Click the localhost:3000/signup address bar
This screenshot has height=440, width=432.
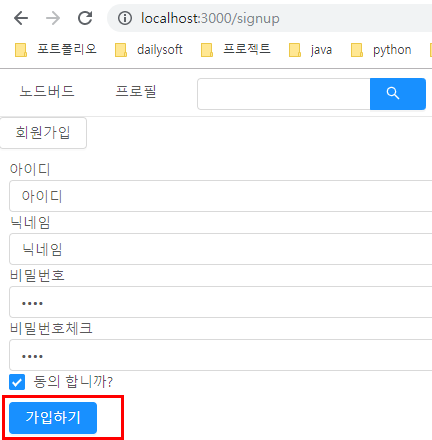(269, 18)
